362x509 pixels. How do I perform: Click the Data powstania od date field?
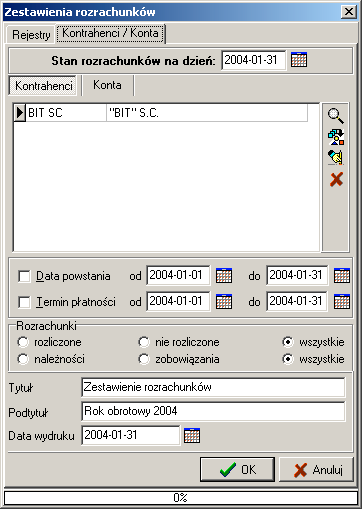[178, 275]
